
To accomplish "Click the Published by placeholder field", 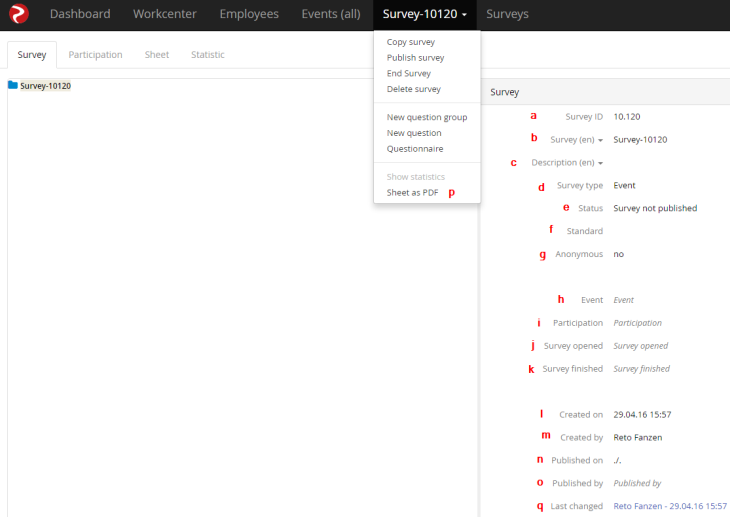I will (637, 483).
